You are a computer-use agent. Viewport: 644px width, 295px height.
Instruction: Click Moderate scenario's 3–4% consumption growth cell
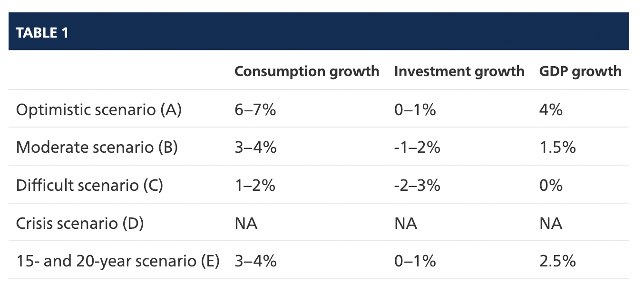[x=255, y=147]
